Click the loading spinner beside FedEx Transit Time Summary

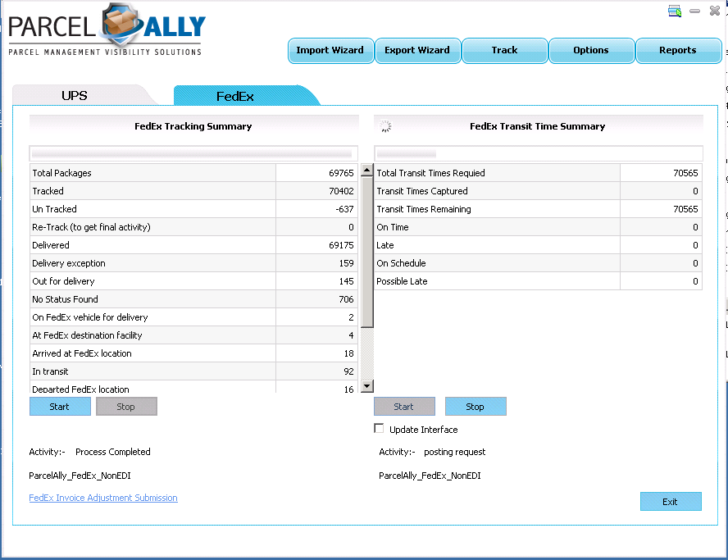coord(386,126)
